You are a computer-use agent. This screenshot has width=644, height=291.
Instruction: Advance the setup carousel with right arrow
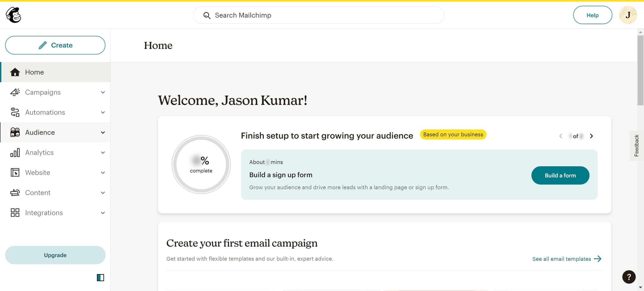coord(591,136)
